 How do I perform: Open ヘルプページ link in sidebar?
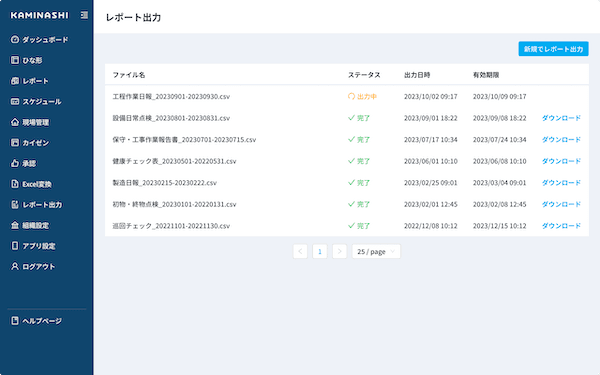coord(42,321)
